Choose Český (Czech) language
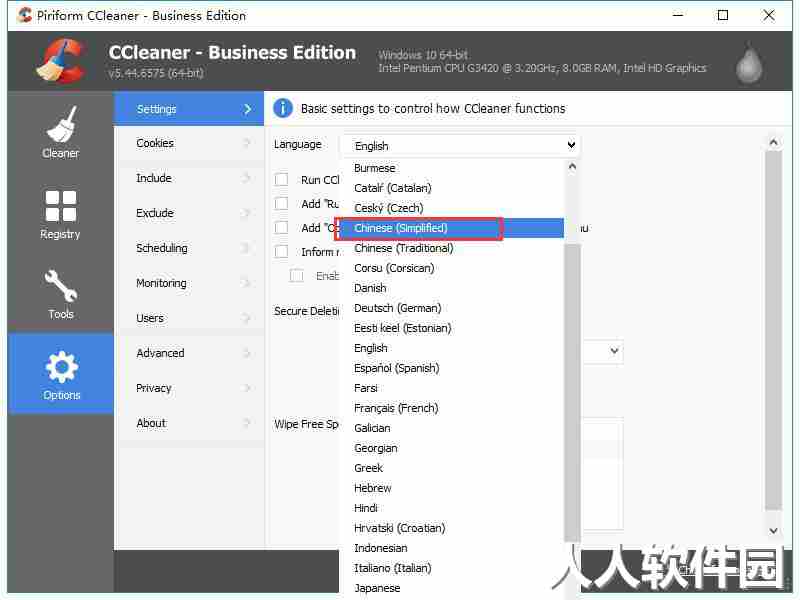The width and height of the screenshot is (800, 600). click(452, 208)
